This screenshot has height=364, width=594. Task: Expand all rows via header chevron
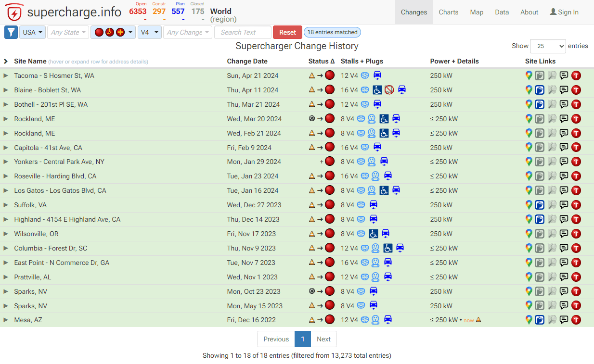pyautogui.click(x=6, y=61)
